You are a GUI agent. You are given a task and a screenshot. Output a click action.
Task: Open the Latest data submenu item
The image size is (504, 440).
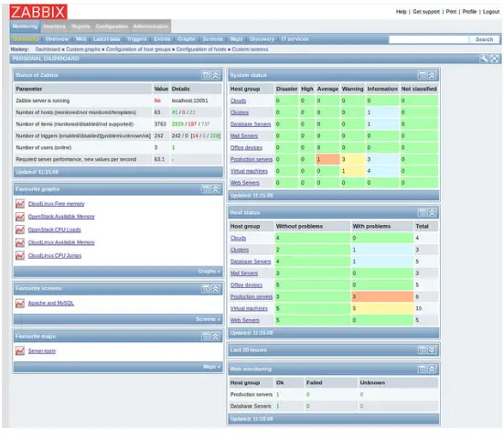107,39
